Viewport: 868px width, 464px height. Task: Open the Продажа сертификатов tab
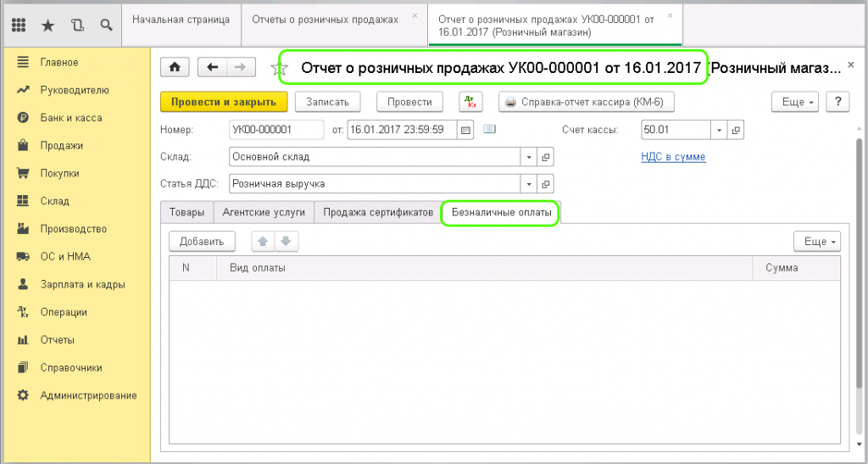pyautogui.click(x=377, y=212)
